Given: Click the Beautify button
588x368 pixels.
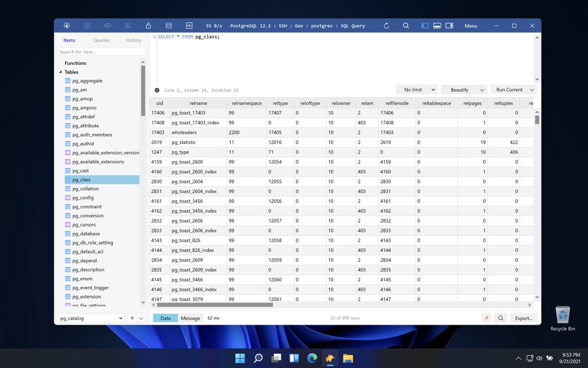Looking at the screenshot, I should pos(459,90).
